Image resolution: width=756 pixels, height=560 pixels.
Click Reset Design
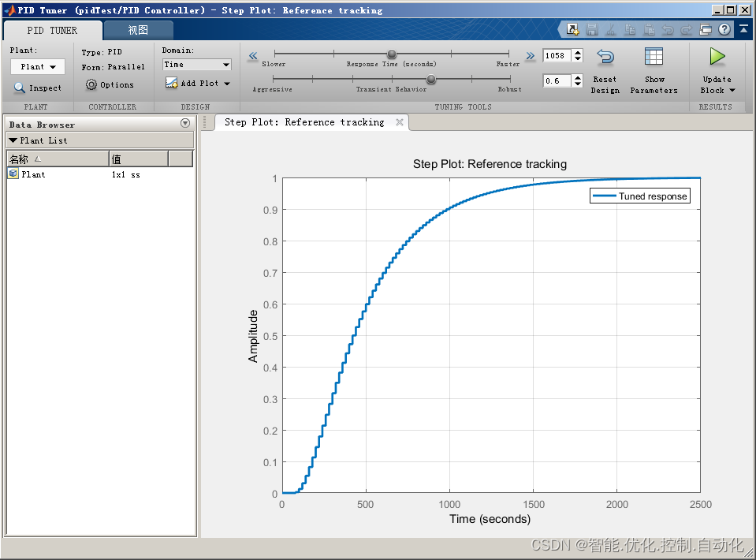[x=605, y=71]
